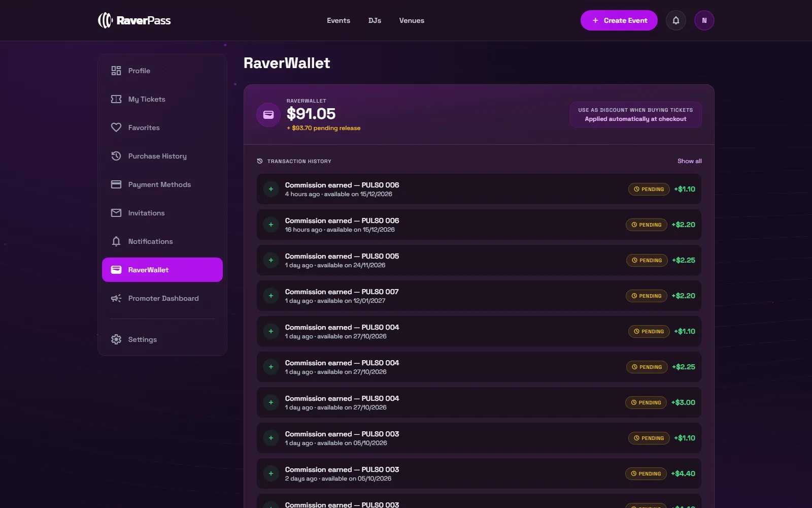This screenshot has width=812, height=508.
Task: Click the $91.05 wallet balance
Action: click(311, 114)
